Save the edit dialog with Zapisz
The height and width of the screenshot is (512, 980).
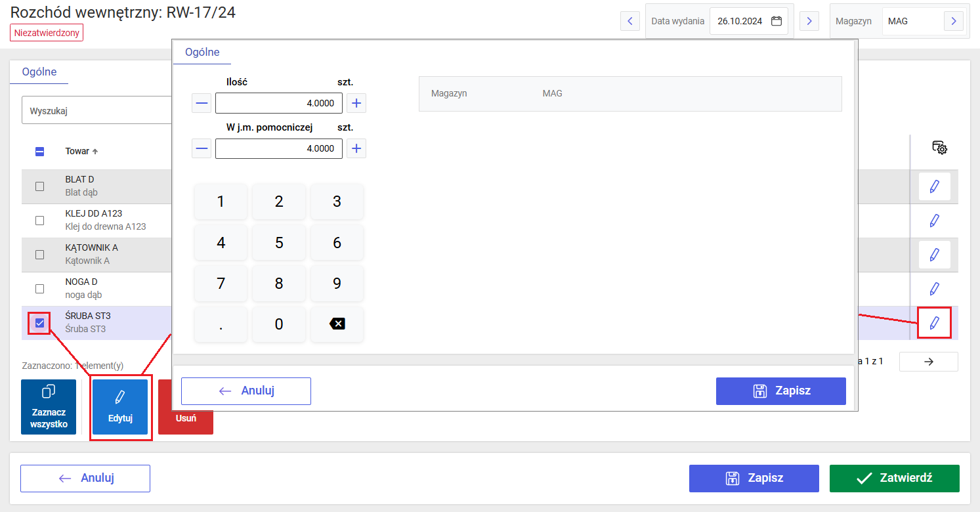tap(781, 391)
